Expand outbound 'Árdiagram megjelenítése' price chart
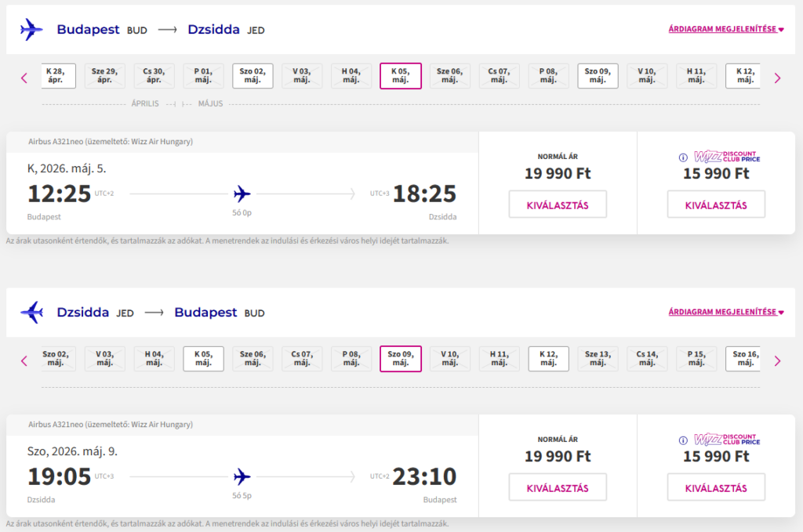The image size is (803, 532). [x=725, y=30]
